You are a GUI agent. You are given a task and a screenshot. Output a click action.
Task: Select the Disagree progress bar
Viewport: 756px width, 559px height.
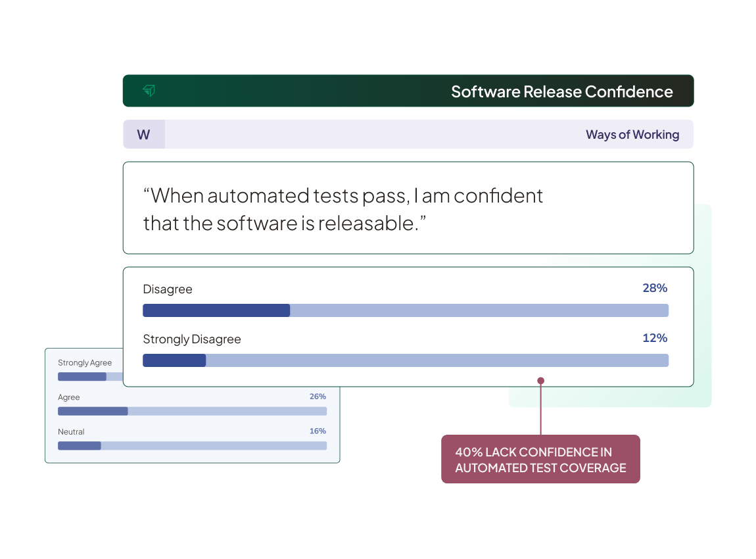pyautogui.click(x=406, y=310)
